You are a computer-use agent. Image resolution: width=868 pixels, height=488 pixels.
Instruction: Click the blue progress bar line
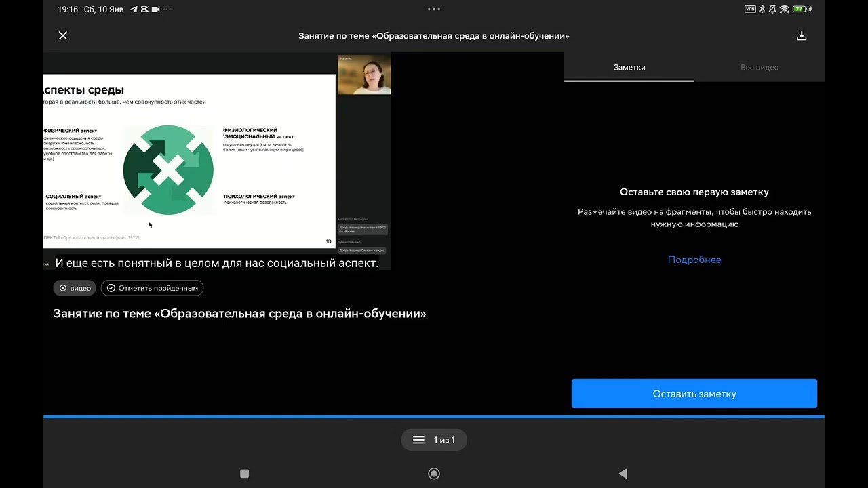click(x=434, y=416)
